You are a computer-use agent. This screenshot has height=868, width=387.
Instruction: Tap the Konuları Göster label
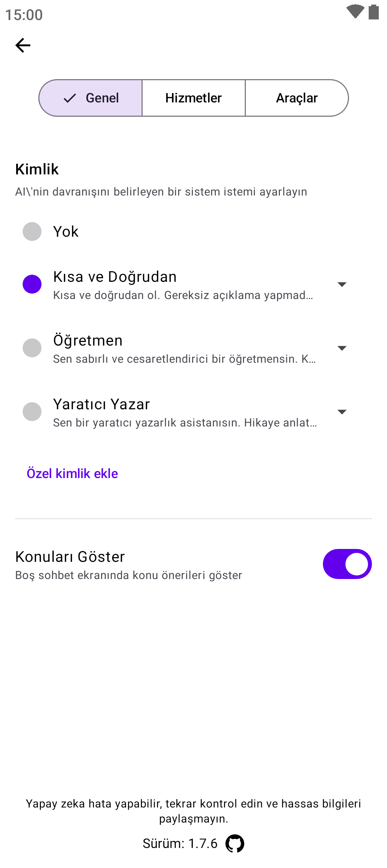pyautogui.click(x=70, y=557)
